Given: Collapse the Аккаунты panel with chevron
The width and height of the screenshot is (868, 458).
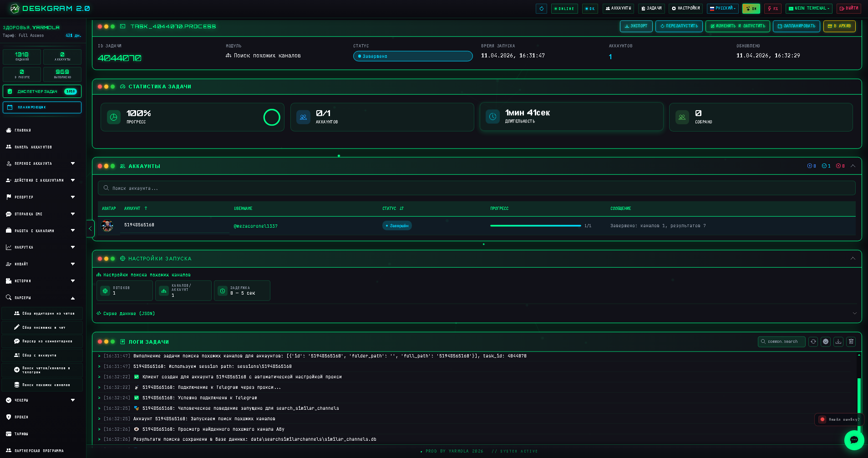Looking at the screenshot, I should coord(853,166).
